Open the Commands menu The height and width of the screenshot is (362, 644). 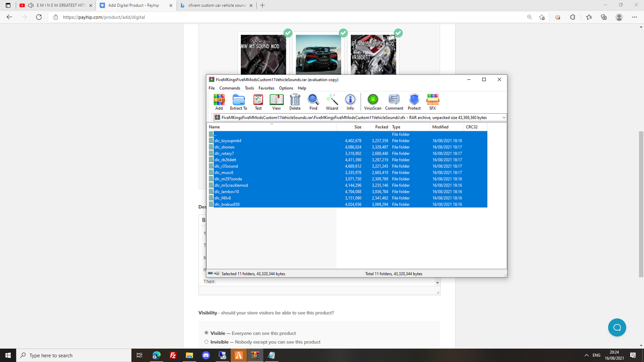[230, 88]
